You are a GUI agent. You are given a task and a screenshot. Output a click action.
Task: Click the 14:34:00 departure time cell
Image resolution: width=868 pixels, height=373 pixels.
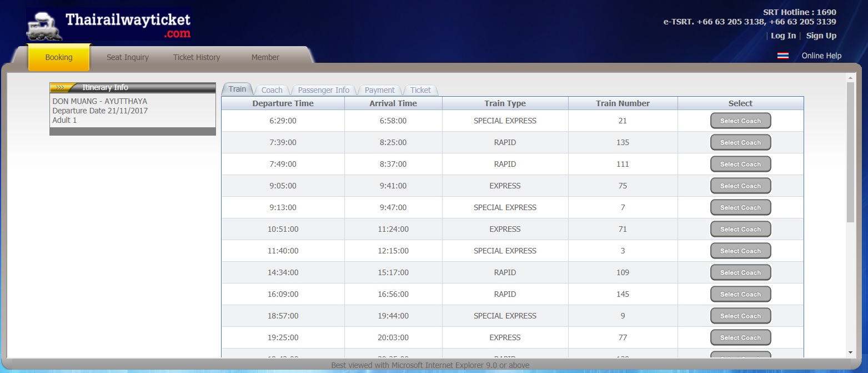(x=283, y=272)
